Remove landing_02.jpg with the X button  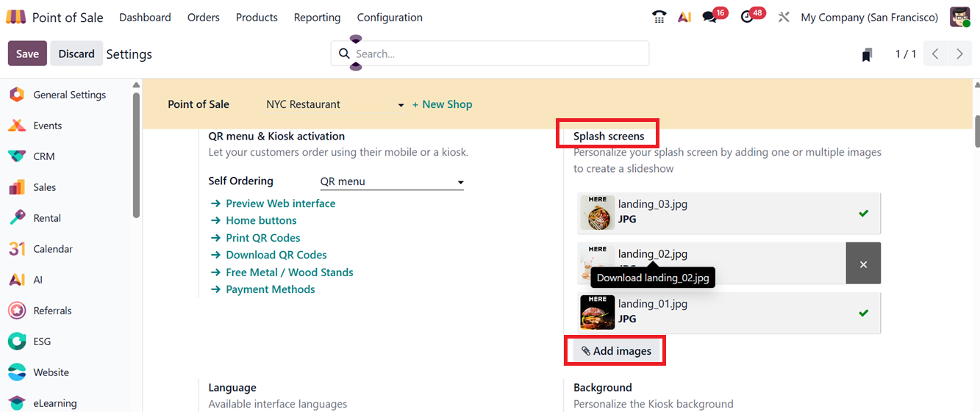point(863,264)
